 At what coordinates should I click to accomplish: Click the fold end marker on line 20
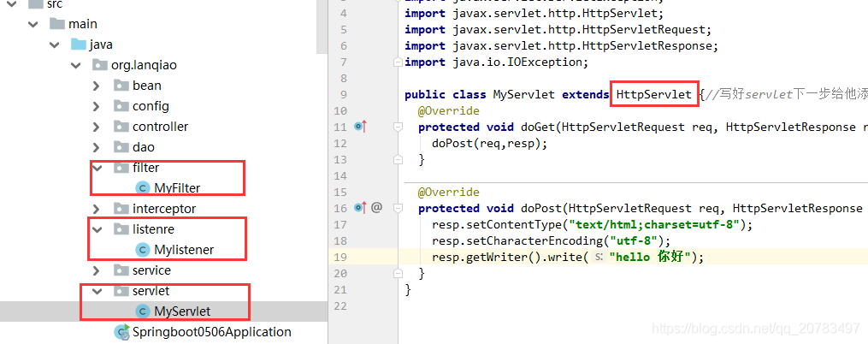click(x=398, y=273)
